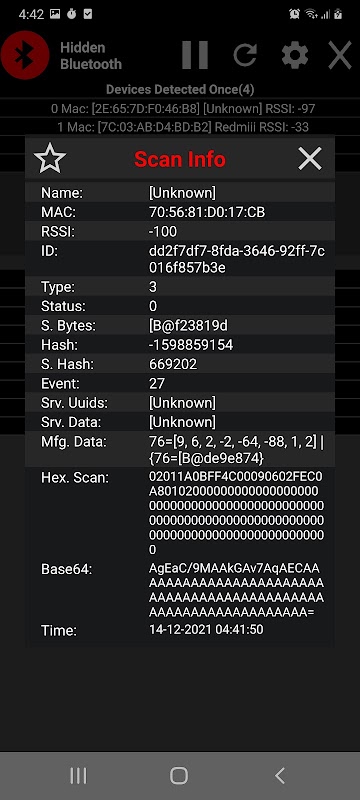
Task: Close the app with top-right X
Action: tap(340, 55)
